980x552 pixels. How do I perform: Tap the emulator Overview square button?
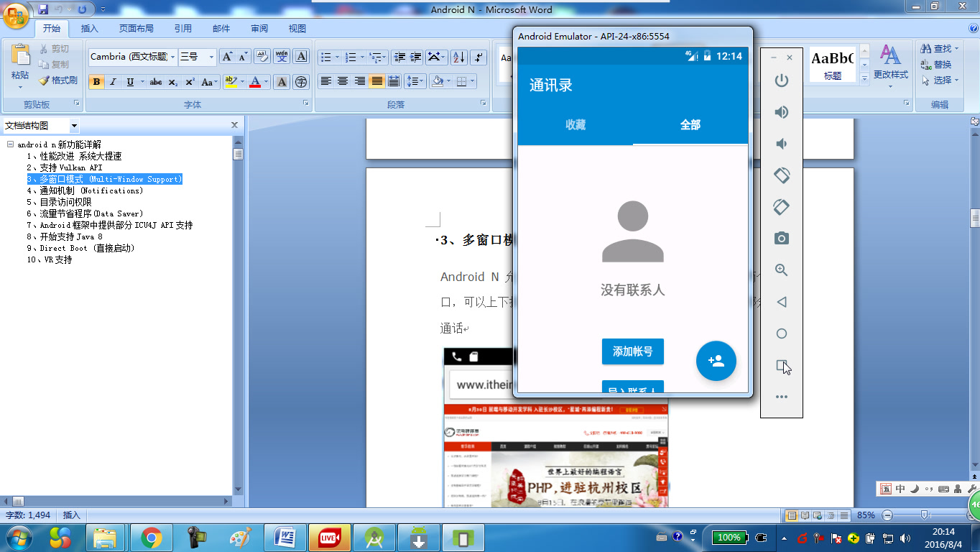pyautogui.click(x=782, y=365)
